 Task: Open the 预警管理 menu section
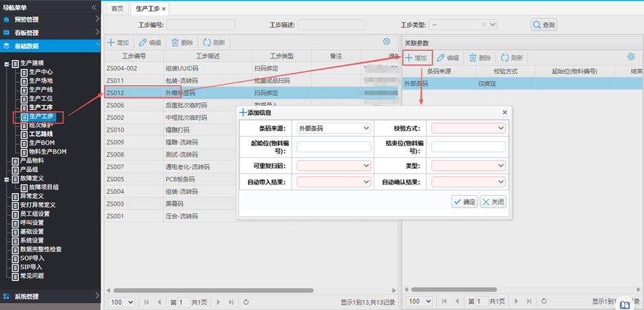point(50,19)
